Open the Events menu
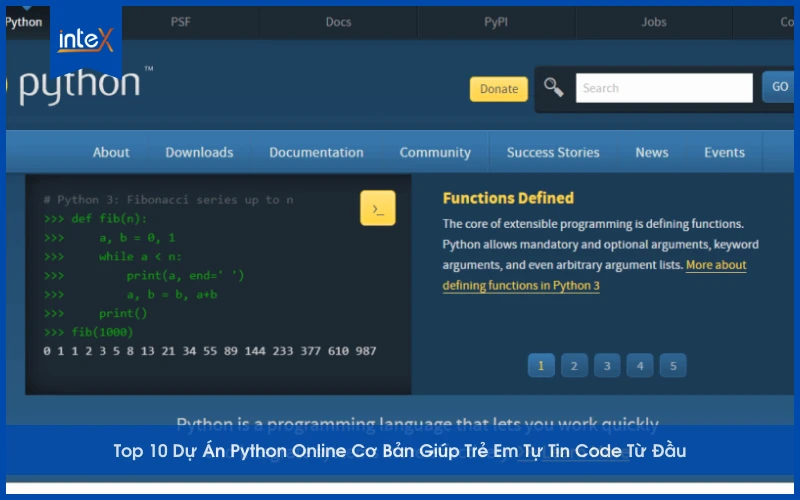800x500 pixels. [724, 153]
